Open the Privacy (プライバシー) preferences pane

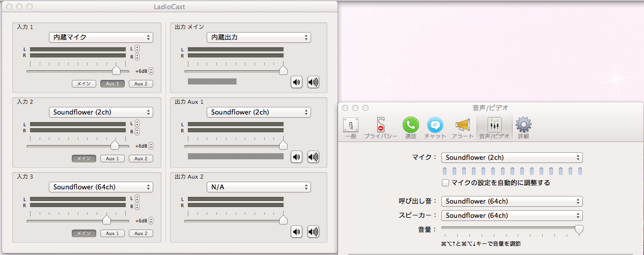coord(380,128)
